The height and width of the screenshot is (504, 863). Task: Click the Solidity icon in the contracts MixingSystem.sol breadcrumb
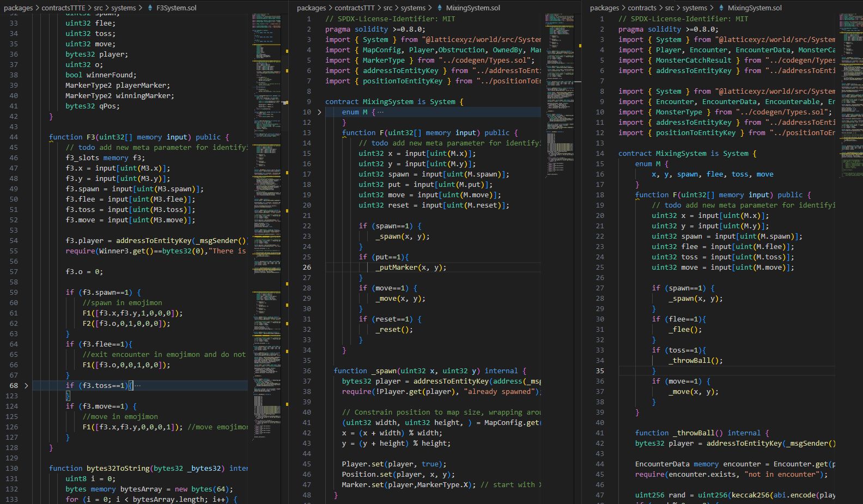tap(721, 8)
